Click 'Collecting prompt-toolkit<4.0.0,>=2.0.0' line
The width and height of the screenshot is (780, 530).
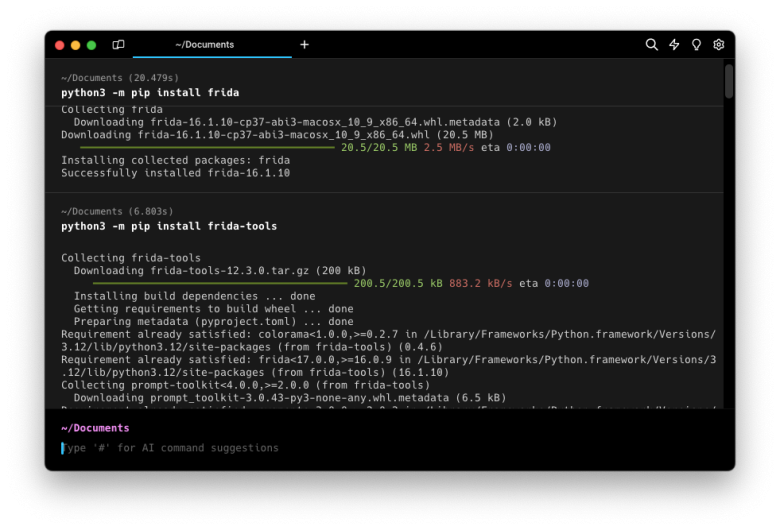click(245, 385)
